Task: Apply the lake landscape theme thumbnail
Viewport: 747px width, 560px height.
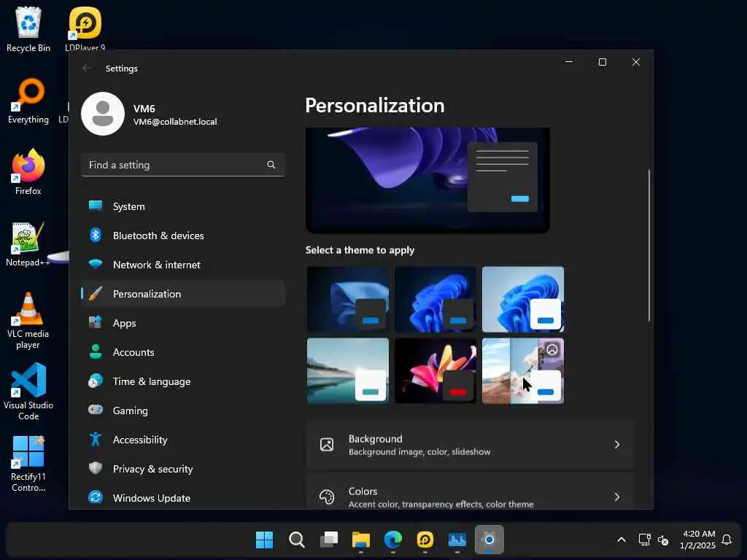Action: [x=348, y=370]
